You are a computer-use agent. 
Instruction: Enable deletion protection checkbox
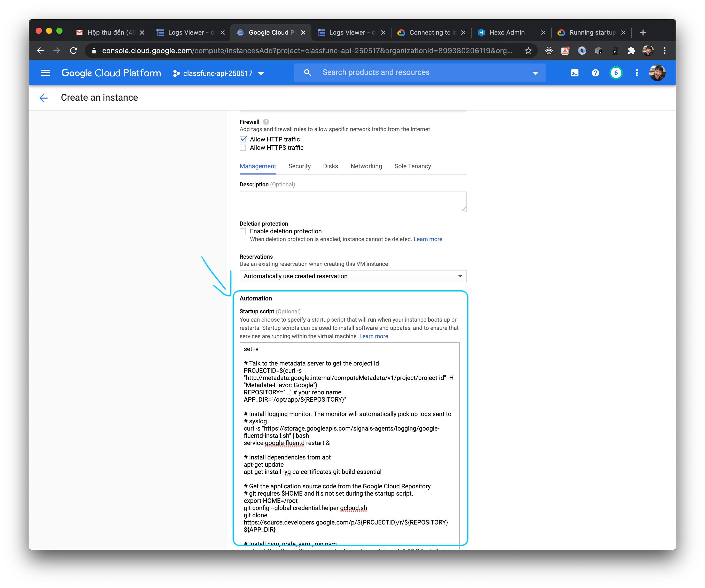[243, 231]
